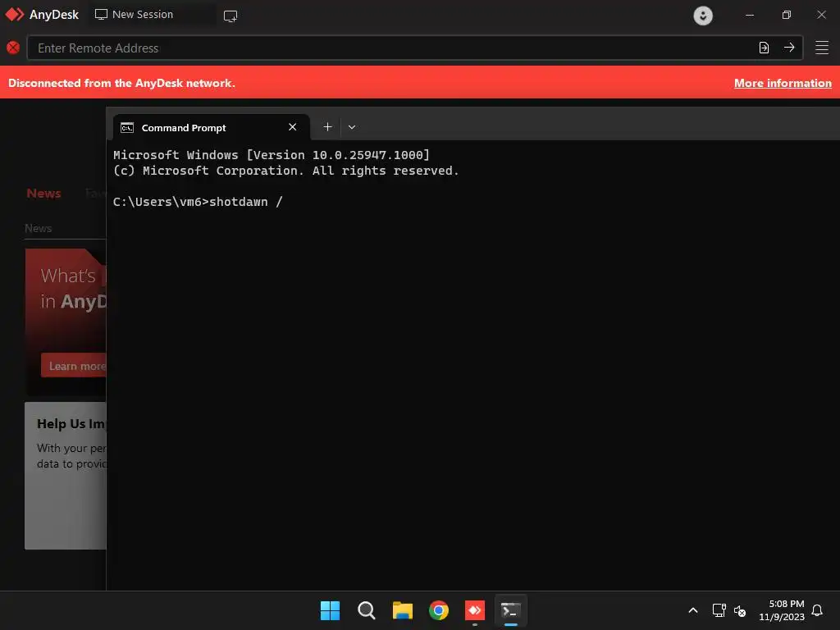
Task: Click the connect arrow icon
Action: point(789,48)
